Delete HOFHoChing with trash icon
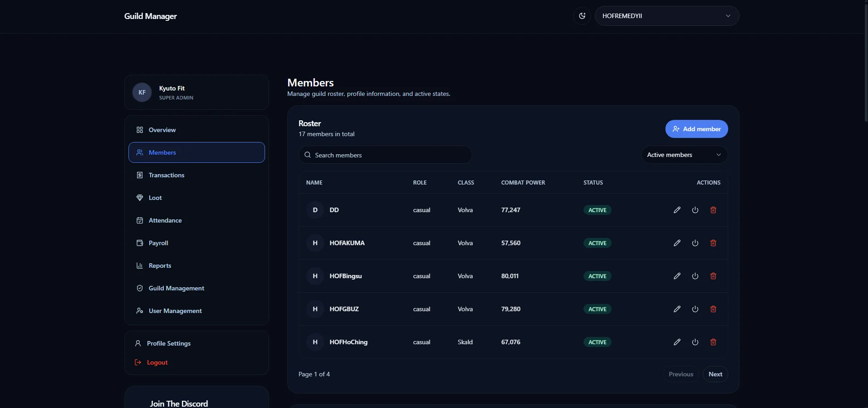The height and width of the screenshot is (408, 868). tap(713, 342)
